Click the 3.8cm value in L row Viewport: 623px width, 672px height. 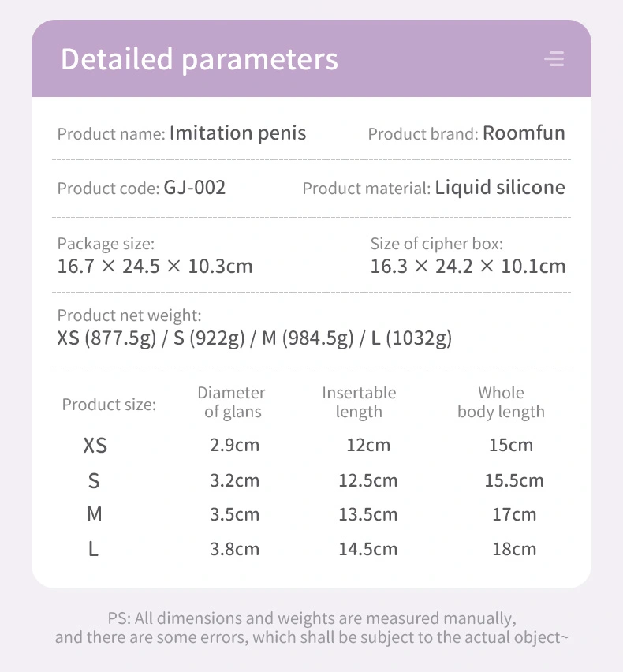coord(234,549)
